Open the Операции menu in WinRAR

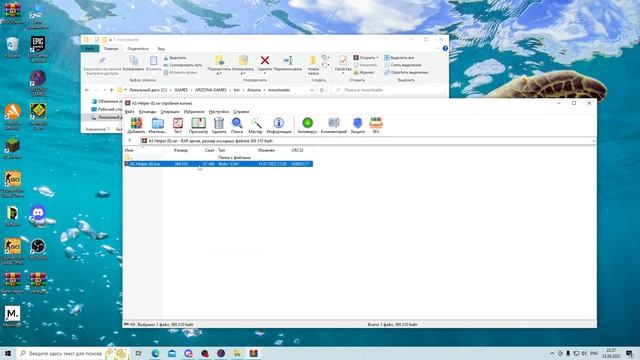pyautogui.click(x=170, y=112)
